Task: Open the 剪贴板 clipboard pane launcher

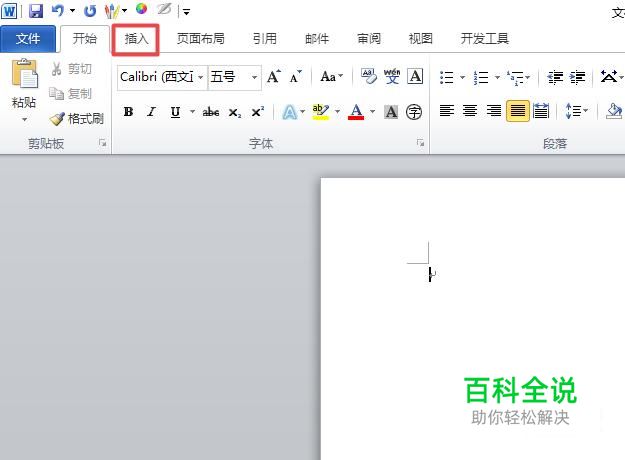Action: pos(103,143)
